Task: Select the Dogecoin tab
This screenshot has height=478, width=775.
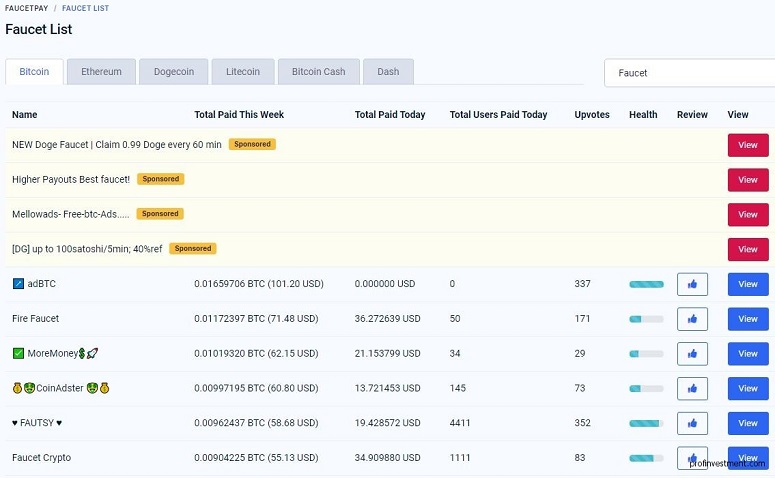Action: point(173,72)
